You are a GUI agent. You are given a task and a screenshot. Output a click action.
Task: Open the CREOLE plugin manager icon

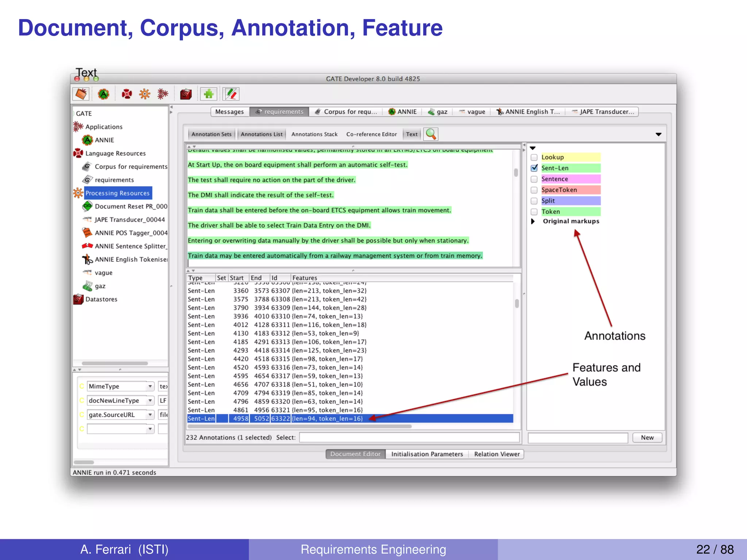[209, 94]
